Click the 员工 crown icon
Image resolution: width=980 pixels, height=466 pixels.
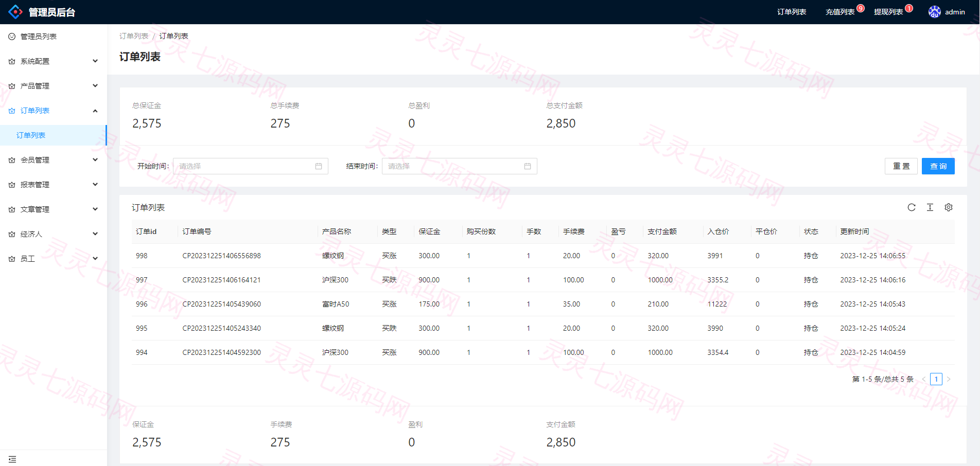12,259
